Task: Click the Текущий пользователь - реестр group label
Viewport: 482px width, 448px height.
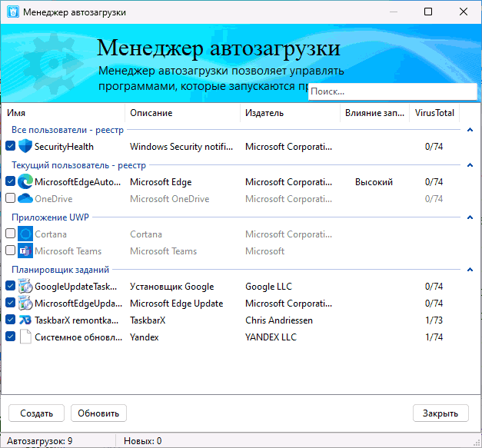Action: (x=78, y=165)
